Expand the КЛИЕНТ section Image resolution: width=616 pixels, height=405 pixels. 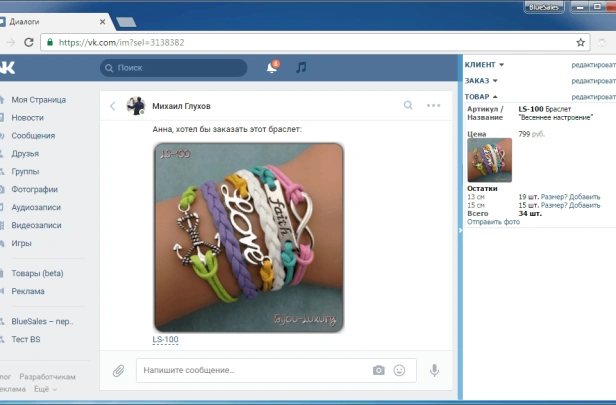485,64
